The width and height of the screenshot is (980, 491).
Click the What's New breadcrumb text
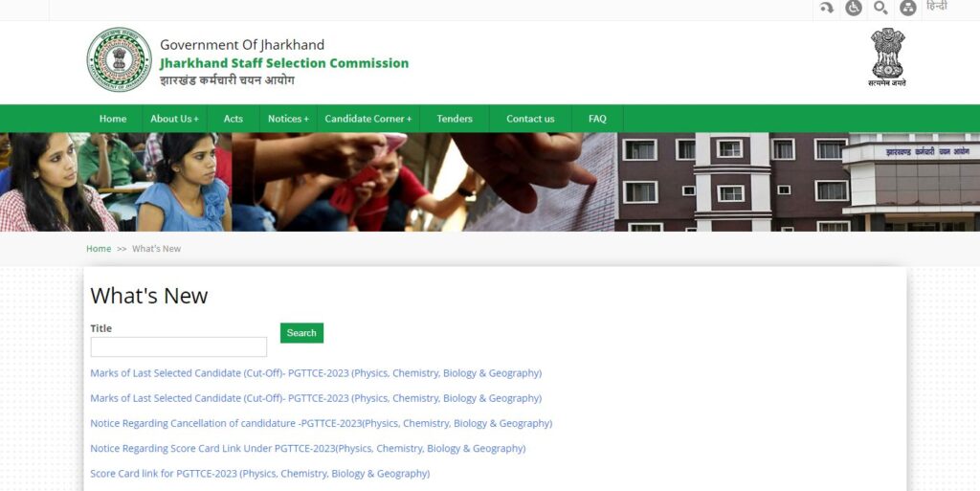156,249
